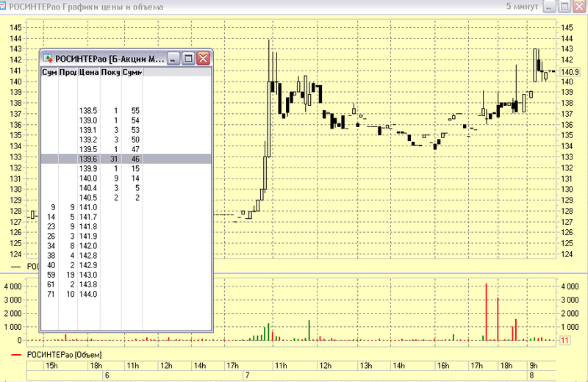Viewport: 588px width, 382px height.
Task: Maximize the РОСИНТЕРао order book window
Action: click(x=188, y=59)
